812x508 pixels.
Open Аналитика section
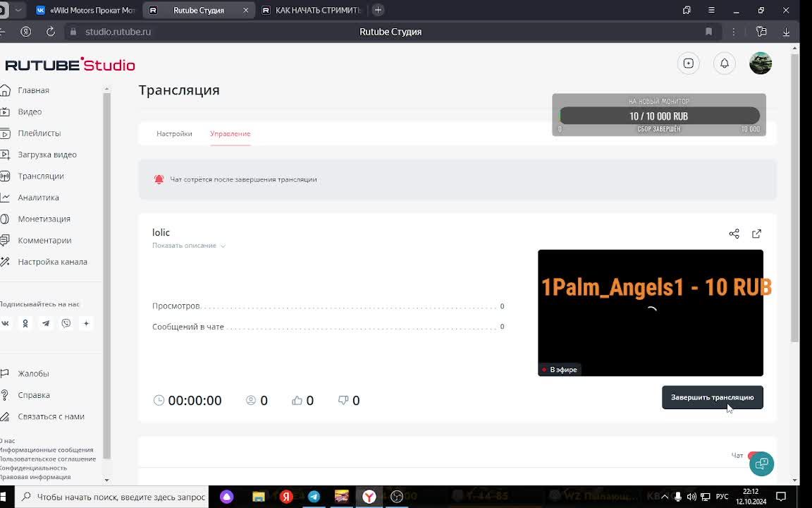tap(38, 198)
